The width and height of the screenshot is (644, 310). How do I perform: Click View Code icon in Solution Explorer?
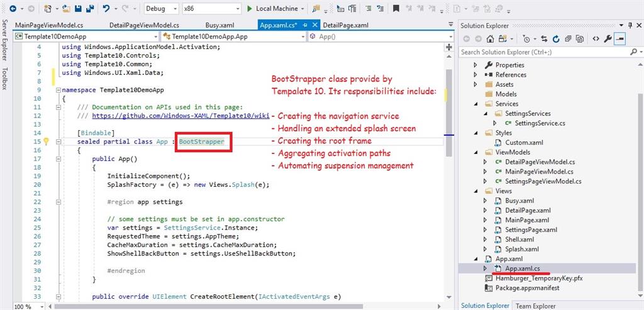[x=596, y=38]
